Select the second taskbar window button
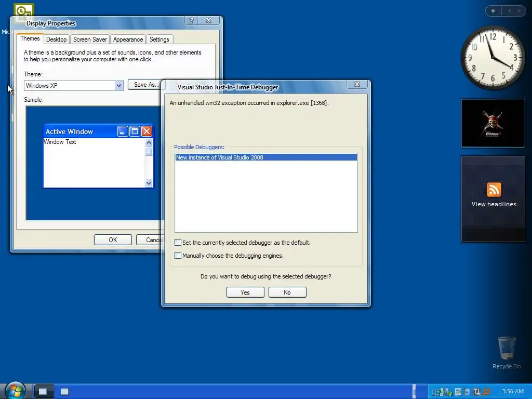The height and width of the screenshot is (399, 532). click(x=65, y=392)
